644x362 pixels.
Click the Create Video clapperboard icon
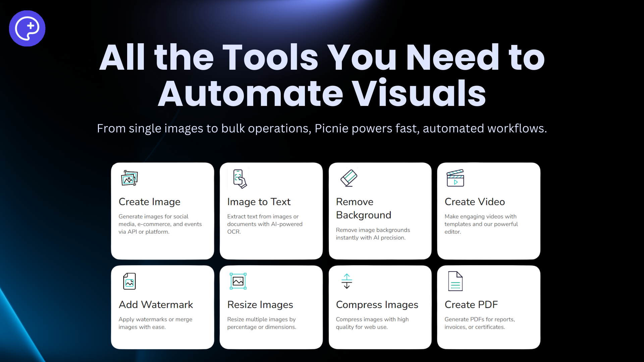coord(455,178)
